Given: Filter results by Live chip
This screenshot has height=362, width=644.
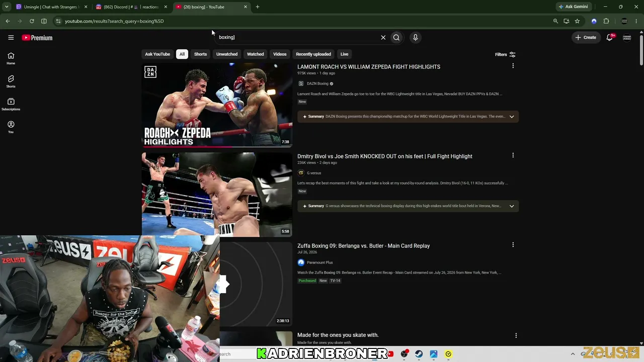Looking at the screenshot, I should pos(344,54).
